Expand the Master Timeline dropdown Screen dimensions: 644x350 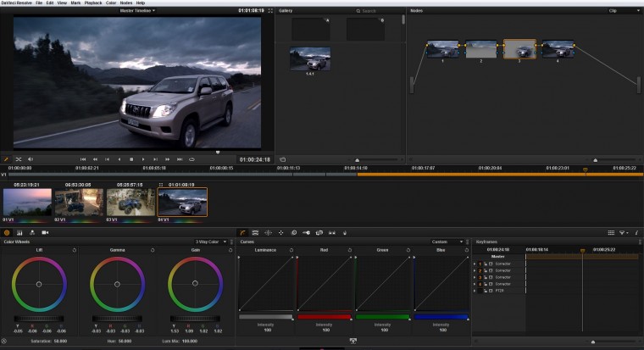click(x=138, y=11)
